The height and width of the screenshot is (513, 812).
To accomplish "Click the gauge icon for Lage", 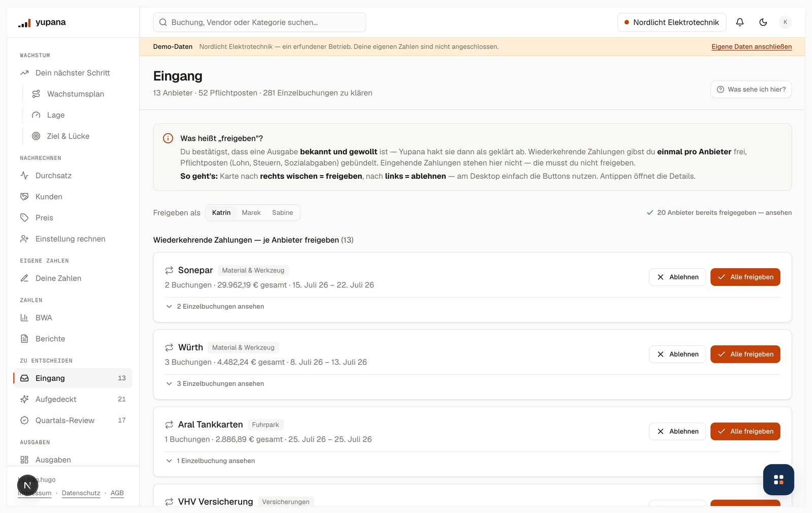I will (x=36, y=115).
